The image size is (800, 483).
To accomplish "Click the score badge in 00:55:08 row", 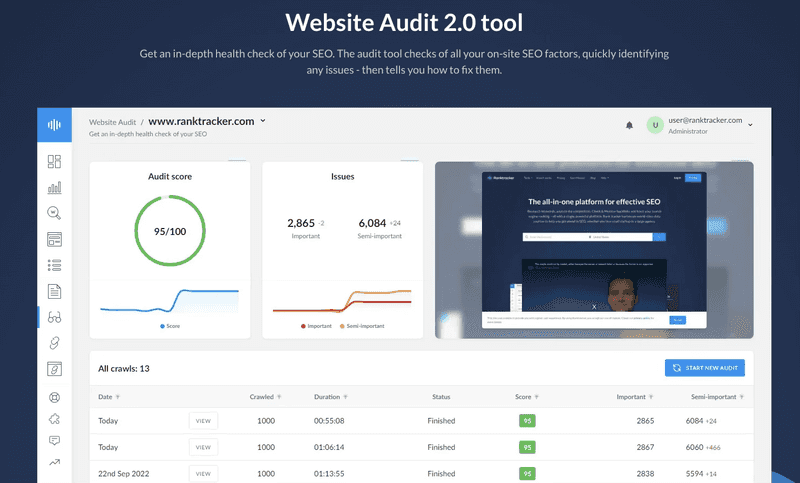I will [527, 421].
